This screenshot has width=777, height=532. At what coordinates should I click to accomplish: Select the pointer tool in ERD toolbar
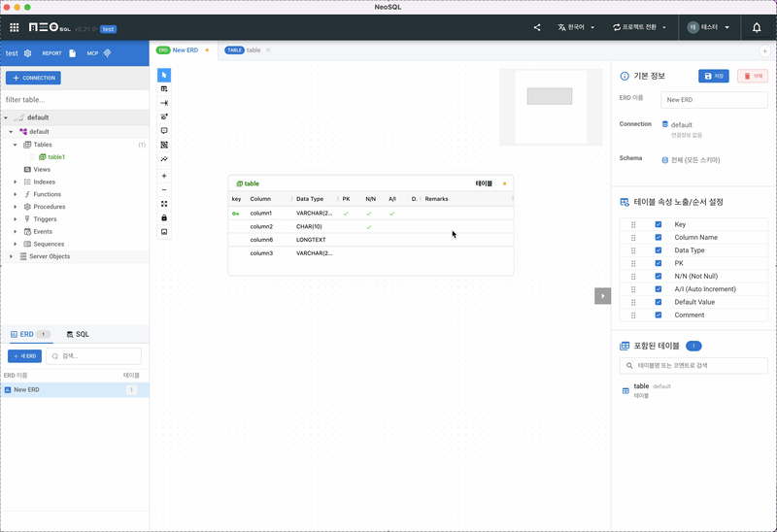click(x=164, y=75)
